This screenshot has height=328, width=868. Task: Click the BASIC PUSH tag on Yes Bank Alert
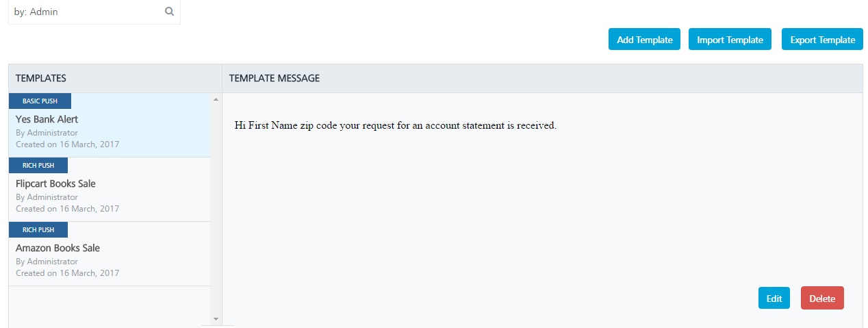pos(40,101)
